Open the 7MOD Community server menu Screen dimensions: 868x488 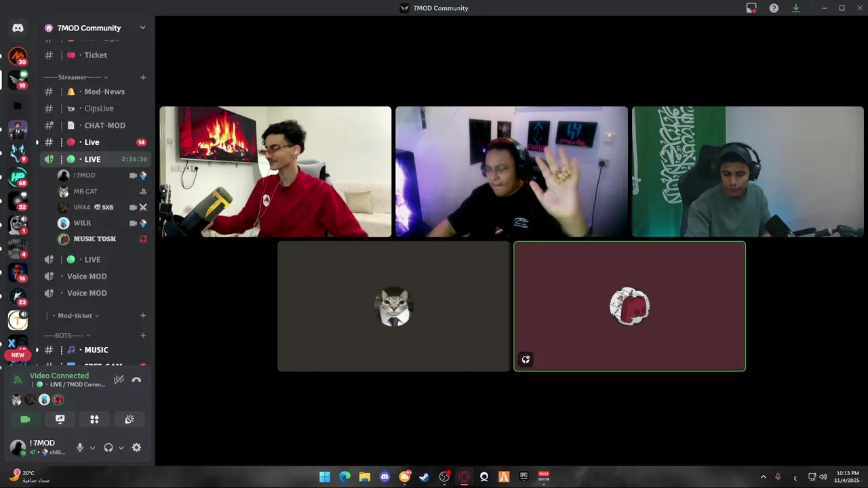pos(95,28)
